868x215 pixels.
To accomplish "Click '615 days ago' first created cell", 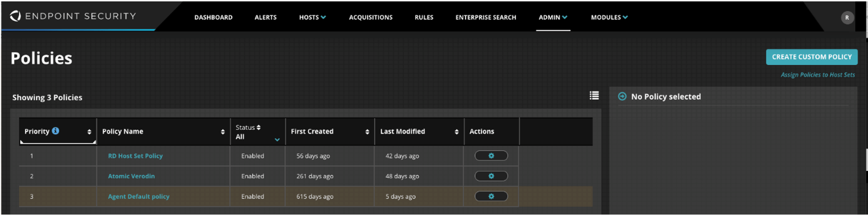I will (x=315, y=196).
